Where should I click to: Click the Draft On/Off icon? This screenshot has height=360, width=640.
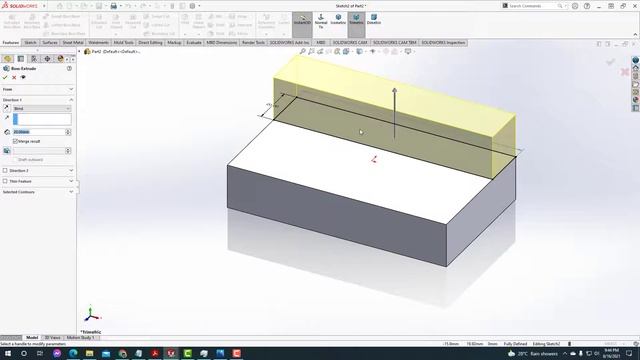tap(7, 151)
